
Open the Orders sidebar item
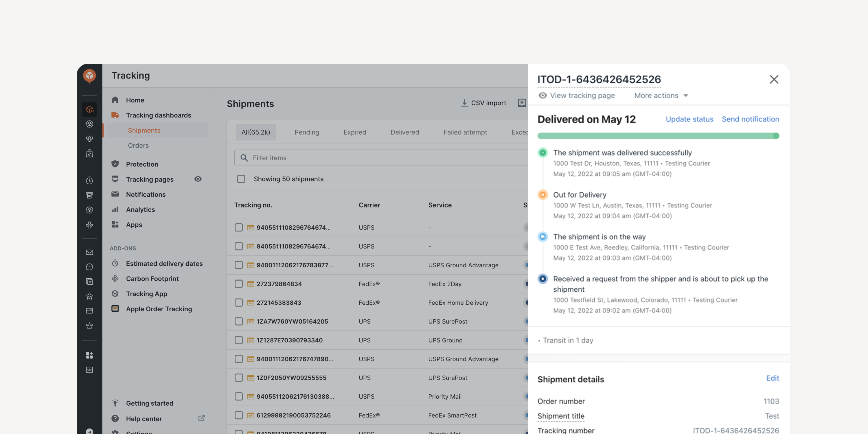pos(138,145)
